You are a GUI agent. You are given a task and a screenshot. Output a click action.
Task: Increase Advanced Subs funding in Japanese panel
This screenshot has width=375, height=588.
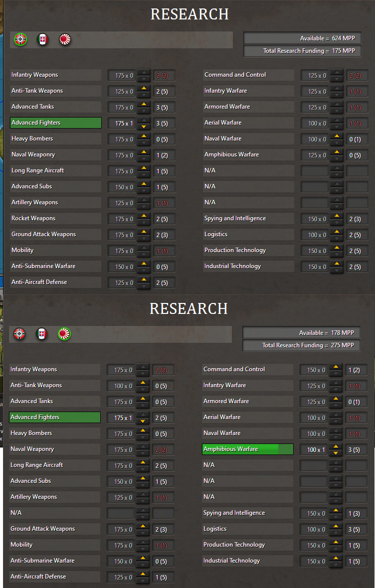[x=143, y=478]
